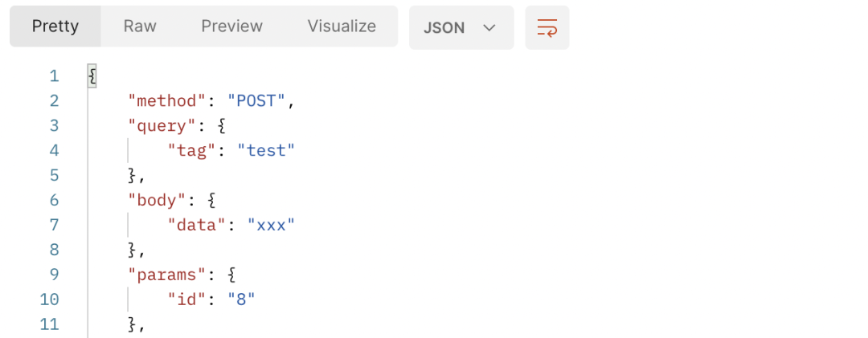Switch to the Raw view tab
Viewport: 868px width, 338px height.
point(140,26)
